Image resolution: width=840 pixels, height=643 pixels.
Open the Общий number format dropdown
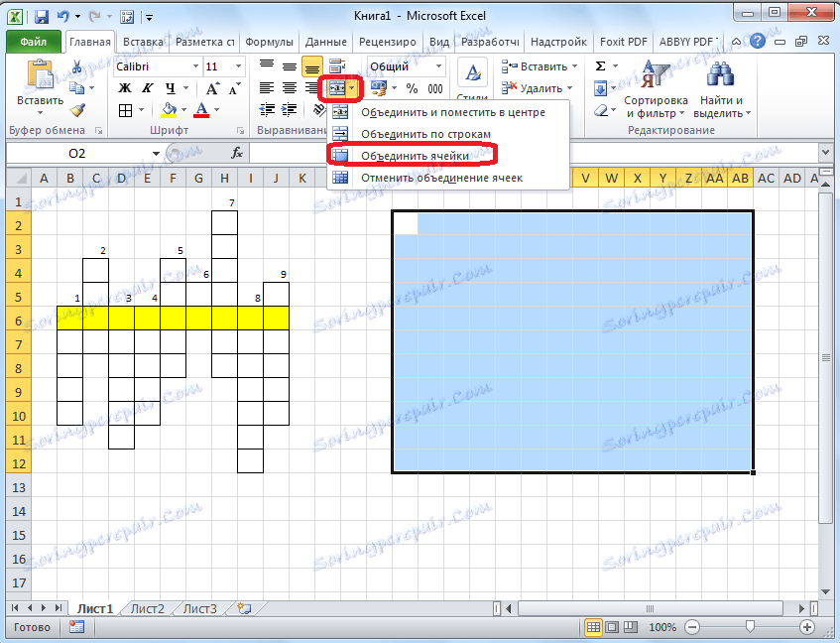[x=438, y=66]
